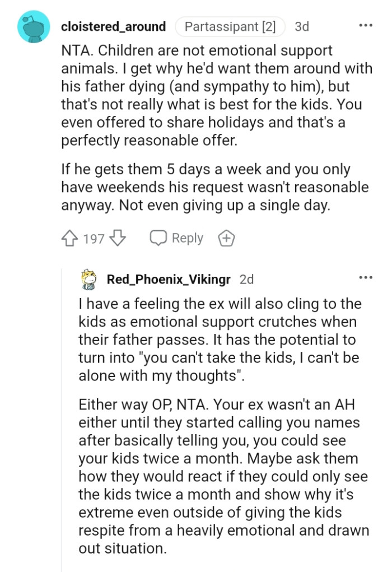The height and width of the screenshot is (572, 392).
Task: Click the username text cloistered_around
Action: [114, 26]
